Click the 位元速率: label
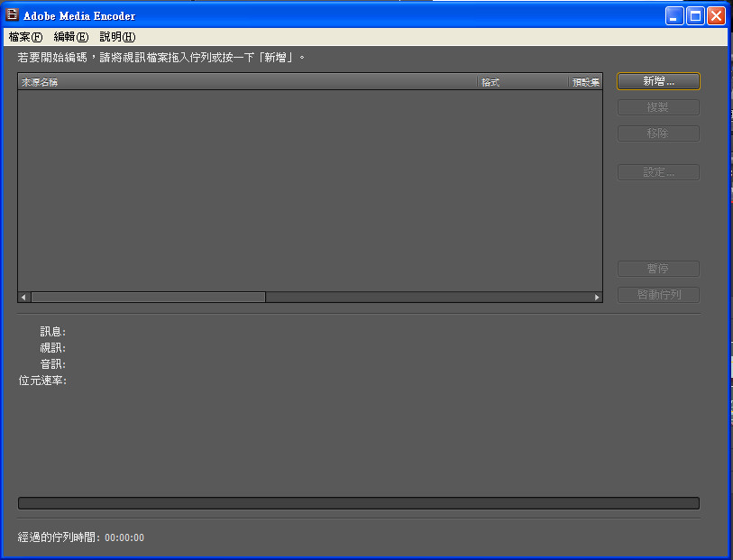This screenshot has height=560, width=733. click(x=42, y=381)
